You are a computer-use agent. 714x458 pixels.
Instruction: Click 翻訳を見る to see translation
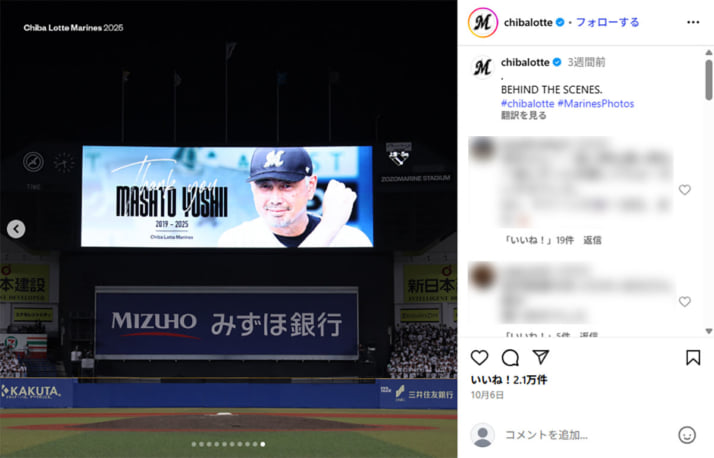(524, 116)
